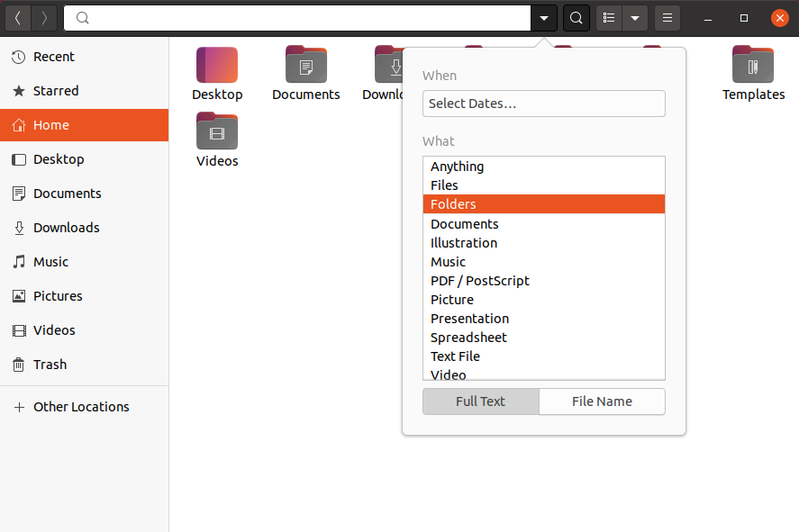Screen dimensions: 799x532
Task: Switch search to File Name mode
Action: pos(602,401)
